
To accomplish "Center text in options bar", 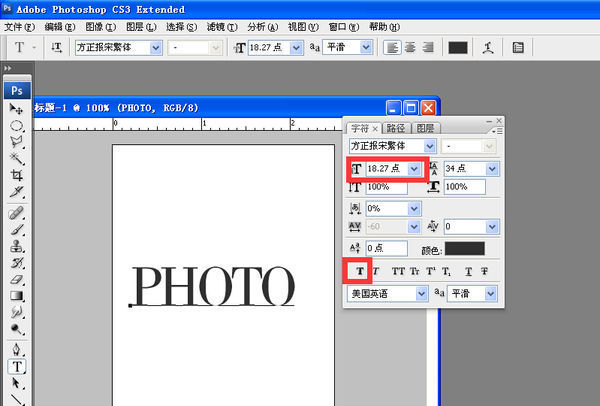I will 410,48.
